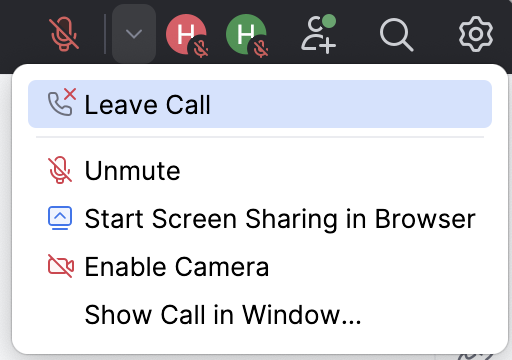Choose Enable Camera menu entry
Screen dimensions: 512x360
tap(260, 267)
